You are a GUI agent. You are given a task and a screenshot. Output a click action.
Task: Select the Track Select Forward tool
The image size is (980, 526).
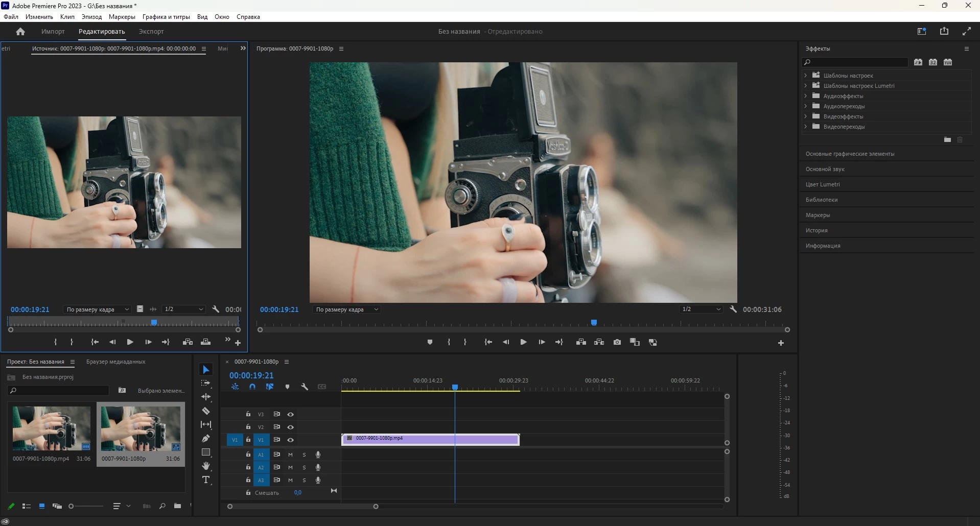point(206,383)
